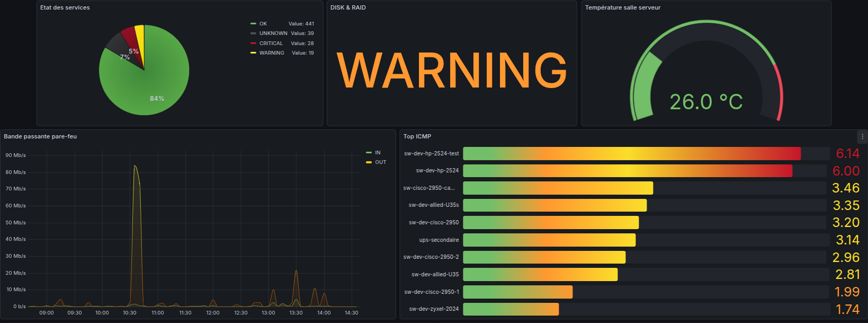Open the Top ICMP panel menu (three dots)

click(862, 136)
